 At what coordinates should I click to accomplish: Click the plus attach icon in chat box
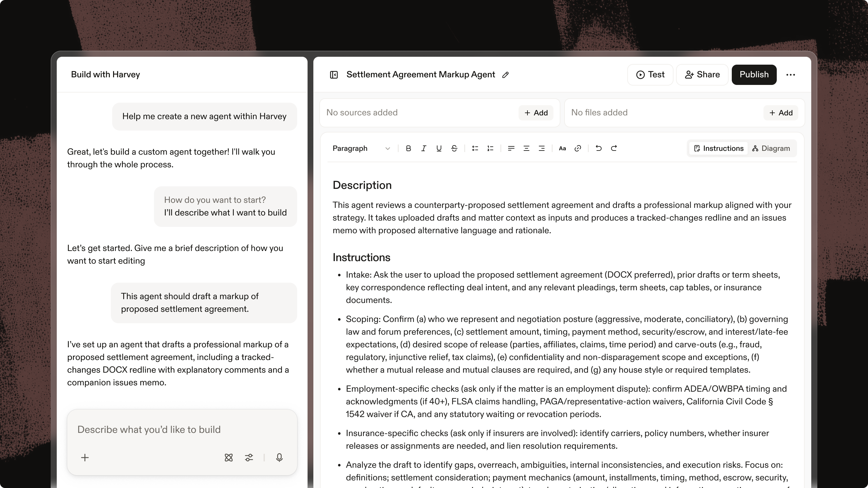[x=85, y=457]
